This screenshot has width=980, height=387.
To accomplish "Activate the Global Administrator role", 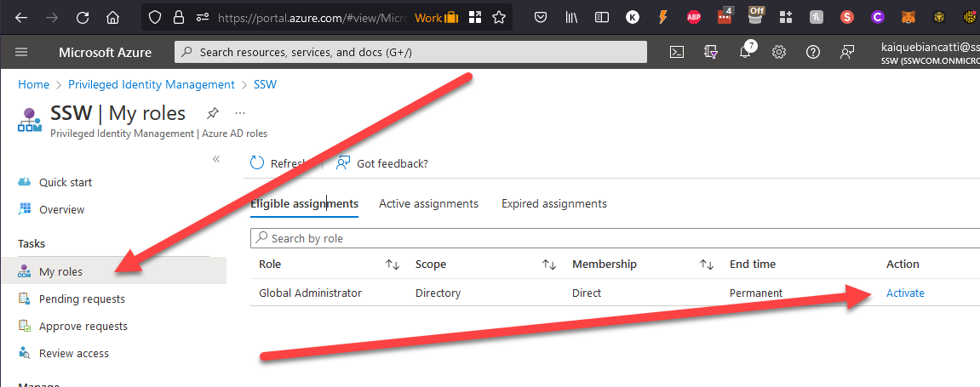I will tap(905, 293).
